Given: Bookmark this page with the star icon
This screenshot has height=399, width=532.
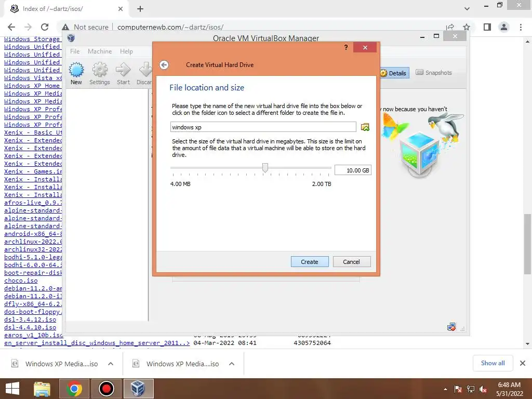Looking at the screenshot, I should point(467,27).
